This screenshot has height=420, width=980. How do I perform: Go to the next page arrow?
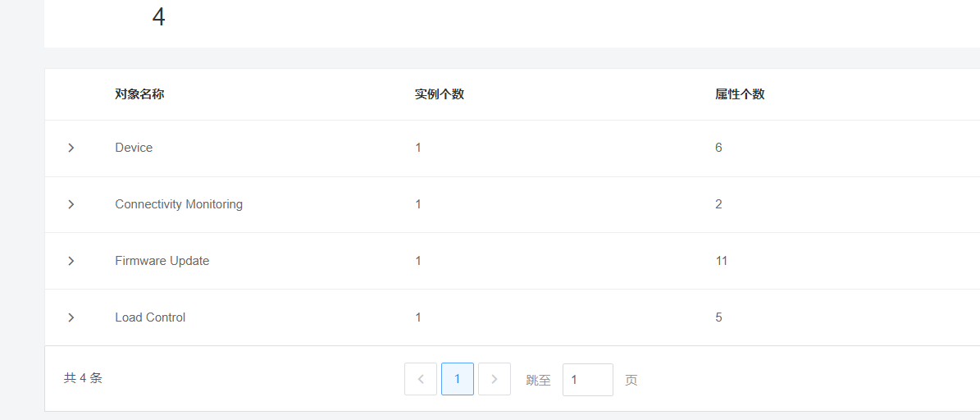point(495,379)
